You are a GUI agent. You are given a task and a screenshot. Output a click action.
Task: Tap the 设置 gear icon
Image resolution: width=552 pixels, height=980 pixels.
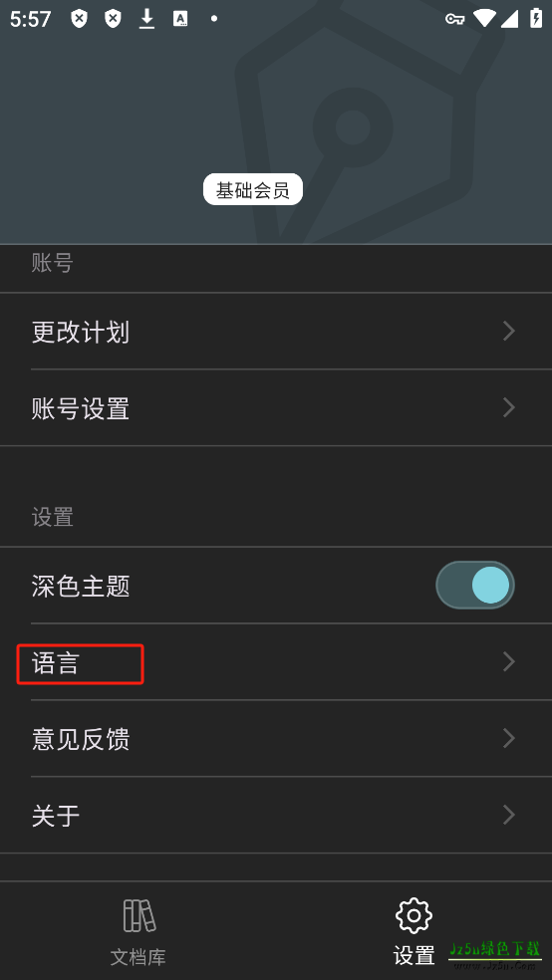click(414, 915)
